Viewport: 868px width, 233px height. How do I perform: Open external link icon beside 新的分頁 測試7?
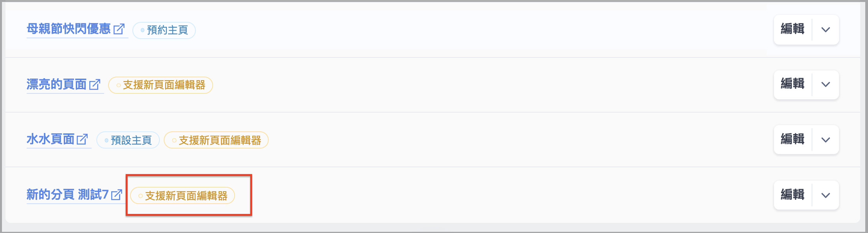point(117,195)
